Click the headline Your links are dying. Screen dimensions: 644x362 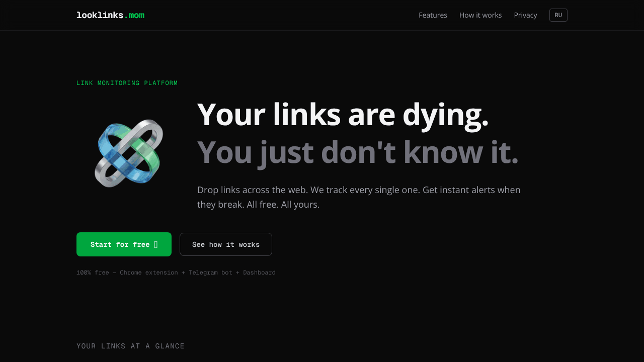[343, 115]
